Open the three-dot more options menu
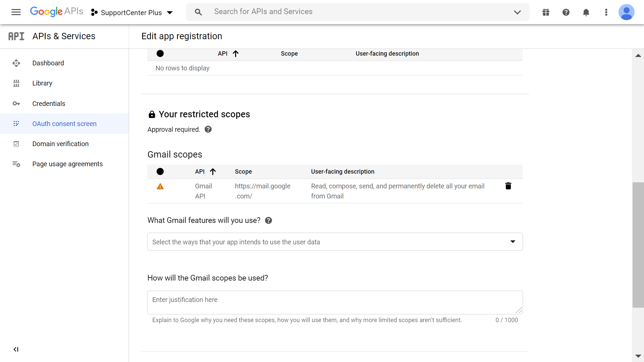The width and height of the screenshot is (644, 362). [x=606, y=12]
